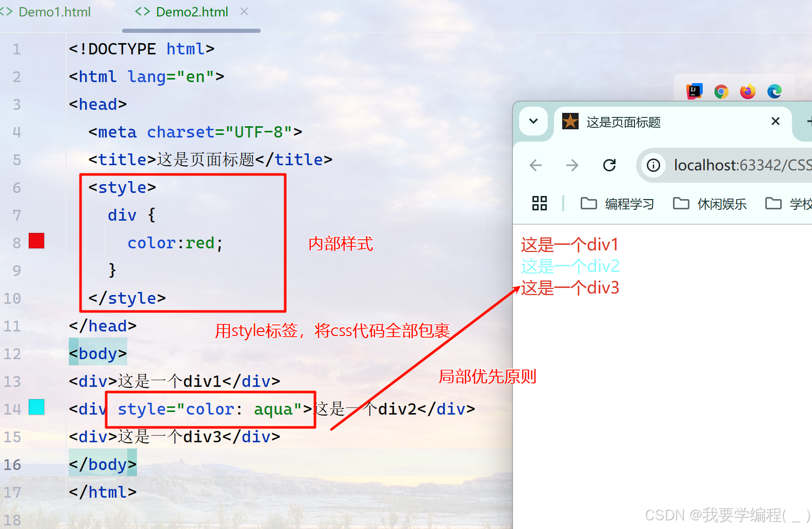Image resolution: width=812 pixels, height=529 pixels.
Task: Close the Demo2.html editor tab
Action: pos(244,11)
